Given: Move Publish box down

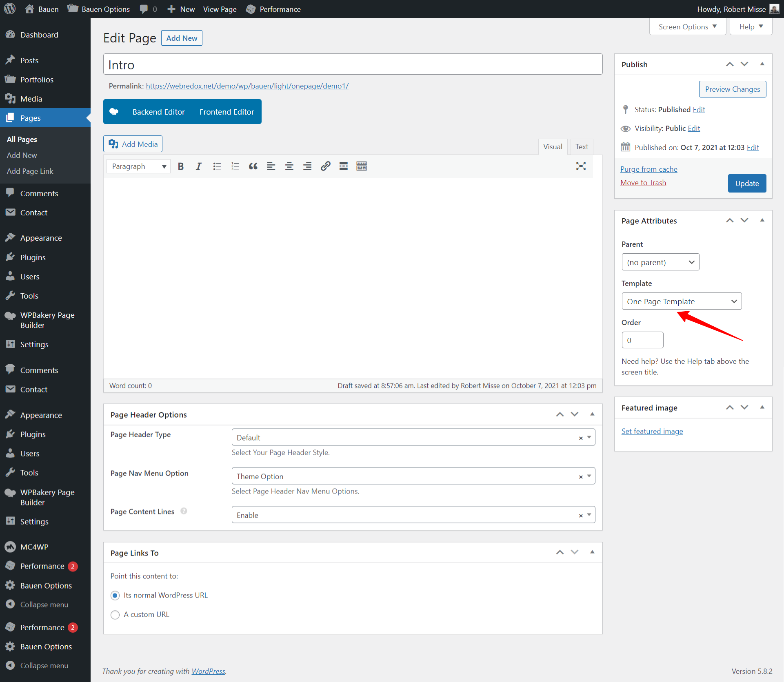Looking at the screenshot, I should (x=744, y=64).
